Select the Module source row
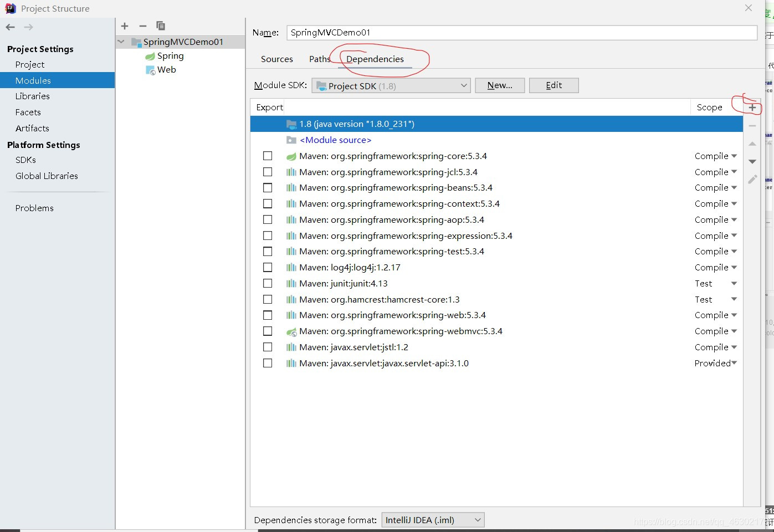The height and width of the screenshot is (532, 774). 496,140
